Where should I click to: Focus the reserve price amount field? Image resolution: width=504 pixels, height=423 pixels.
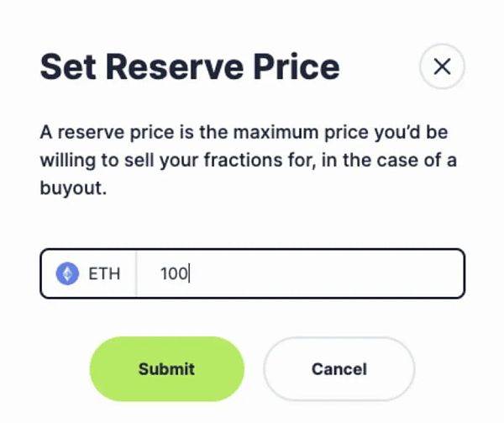point(300,274)
